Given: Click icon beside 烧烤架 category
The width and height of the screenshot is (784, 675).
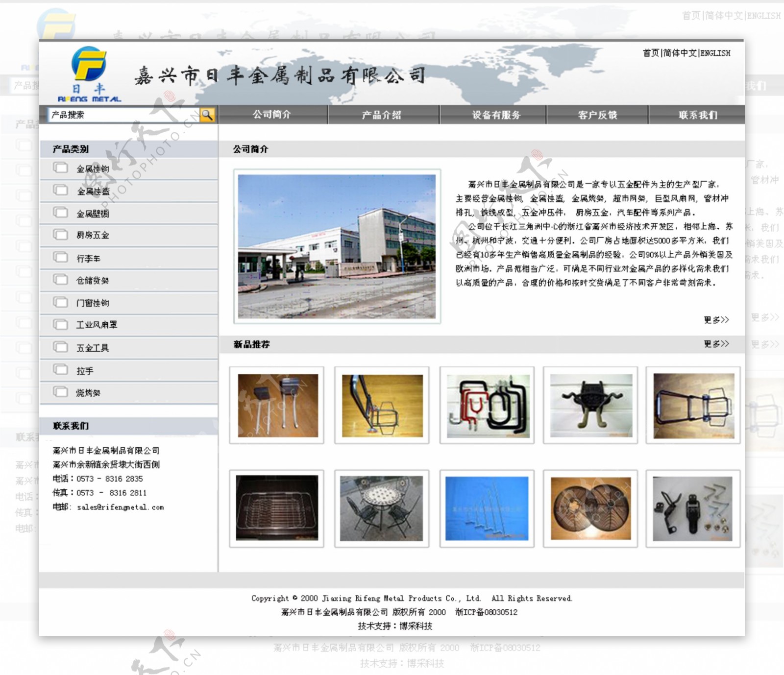Looking at the screenshot, I should (x=61, y=392).
